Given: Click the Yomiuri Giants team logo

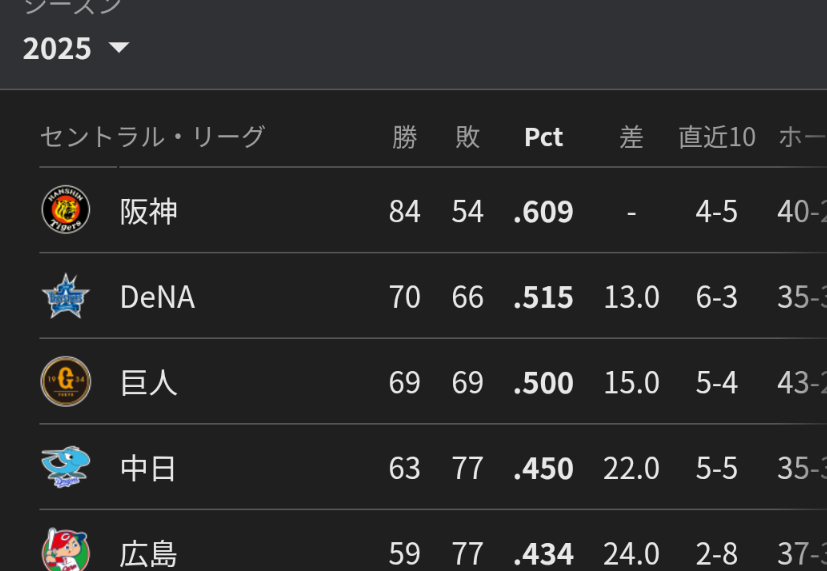Looking at the screenshot, I should click(x=66, y=382).
